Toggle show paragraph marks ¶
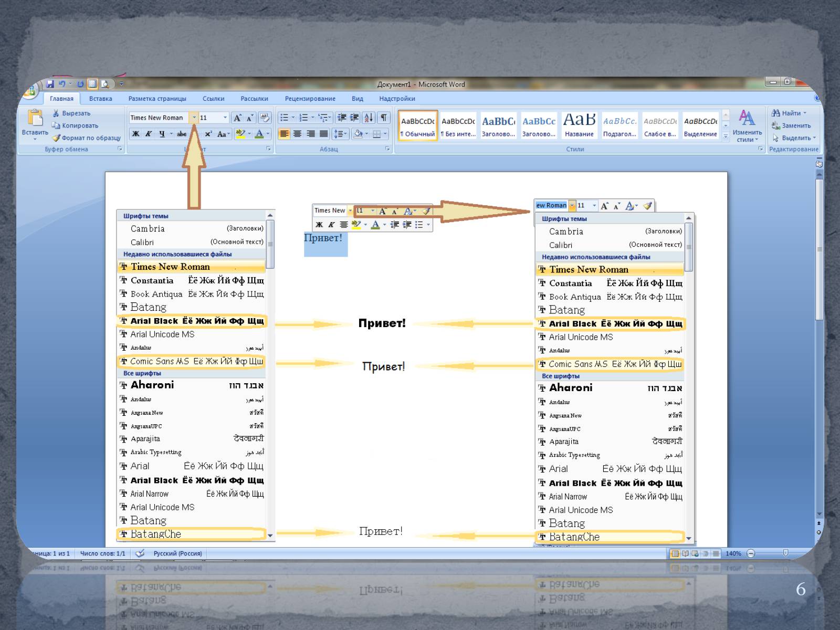This screenshot has width=840, height=630. [x=384, y=118]
